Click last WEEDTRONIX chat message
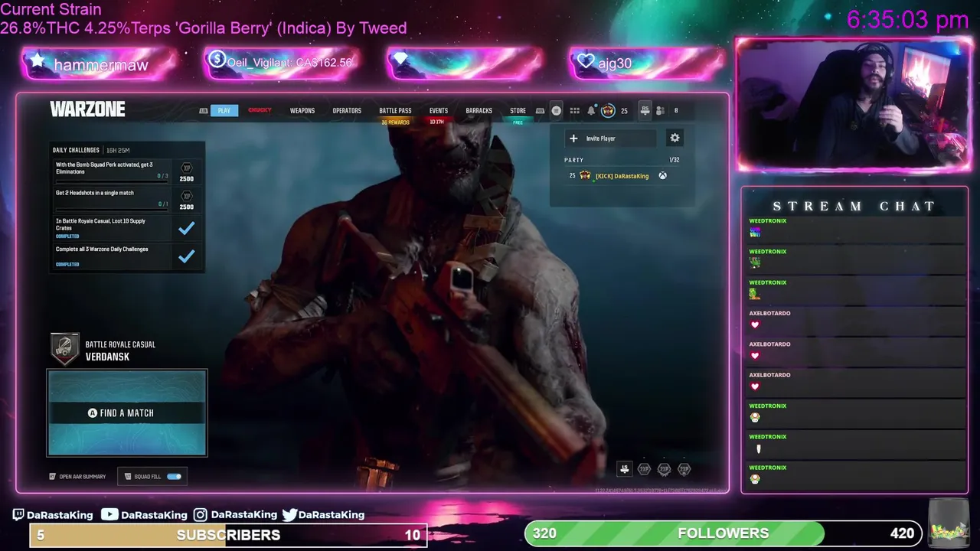 click(857, 474)
